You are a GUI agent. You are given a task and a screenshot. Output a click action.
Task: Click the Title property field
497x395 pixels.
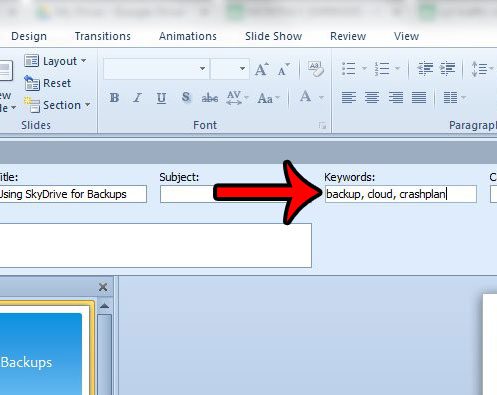click(73, 194)
